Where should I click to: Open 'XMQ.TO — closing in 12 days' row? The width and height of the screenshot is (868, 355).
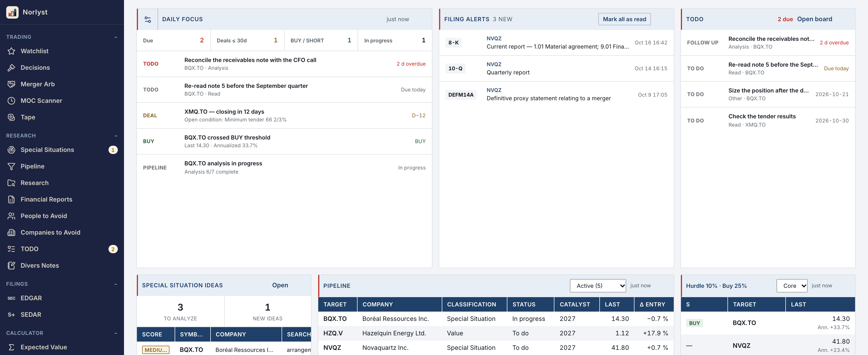pyautogui.click(x=284, y=116)
